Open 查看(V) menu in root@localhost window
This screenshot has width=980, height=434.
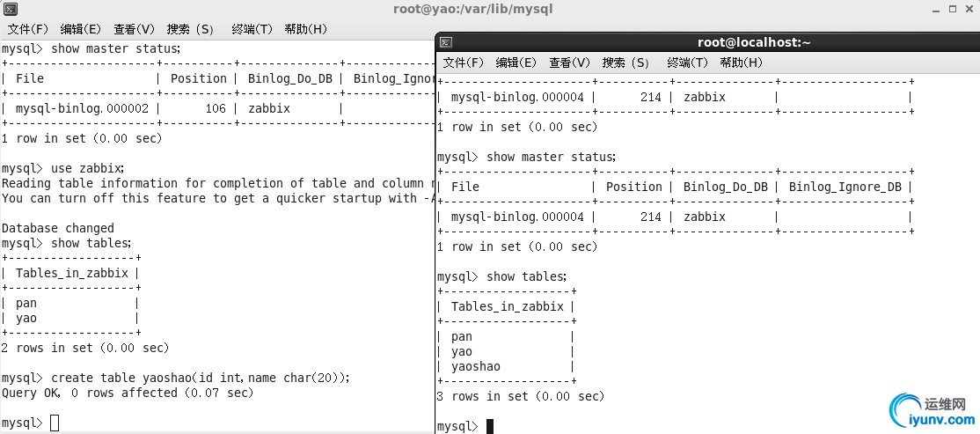click(x=569, y=63)
